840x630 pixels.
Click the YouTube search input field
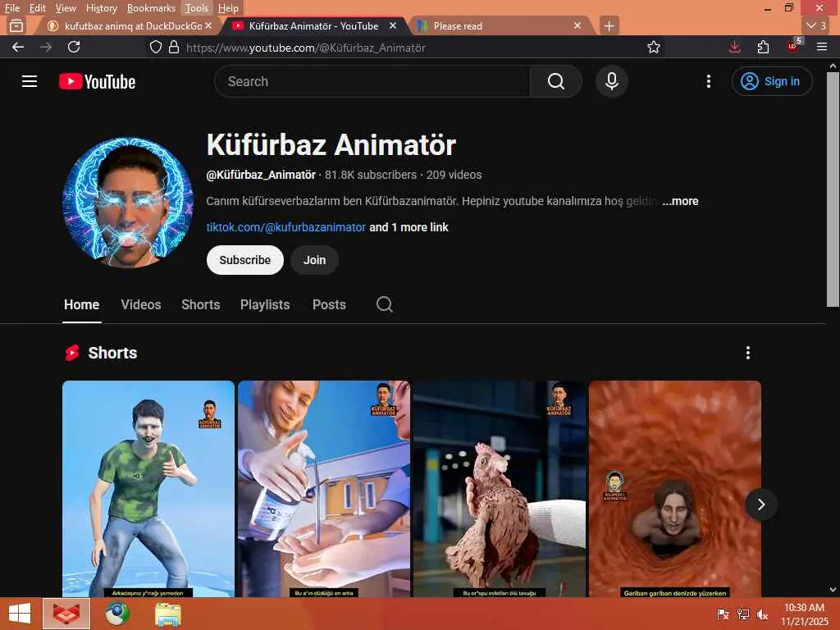(372, 81)
